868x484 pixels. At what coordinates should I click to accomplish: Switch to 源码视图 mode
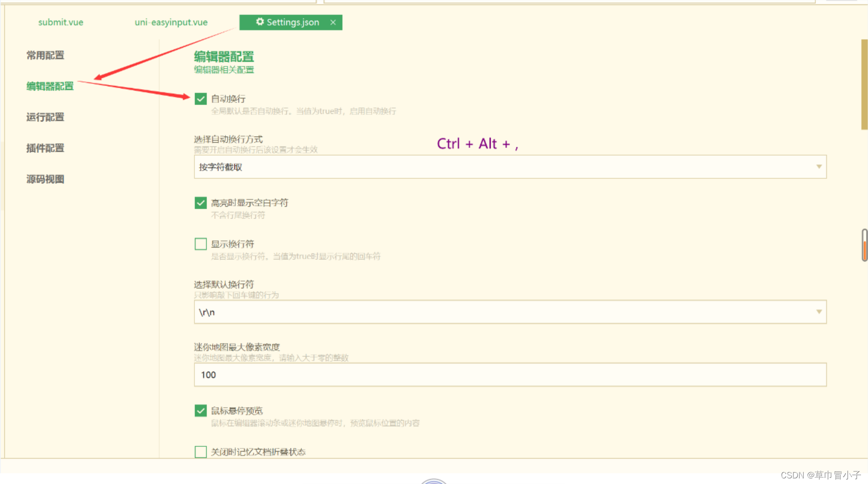pos(45,179)
